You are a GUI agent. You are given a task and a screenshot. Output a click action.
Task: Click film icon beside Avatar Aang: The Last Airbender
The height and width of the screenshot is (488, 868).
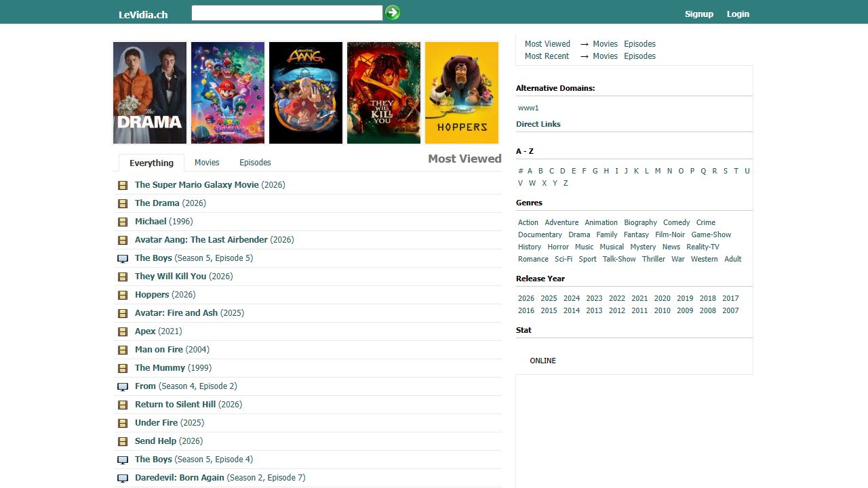[x=123, y=240]
